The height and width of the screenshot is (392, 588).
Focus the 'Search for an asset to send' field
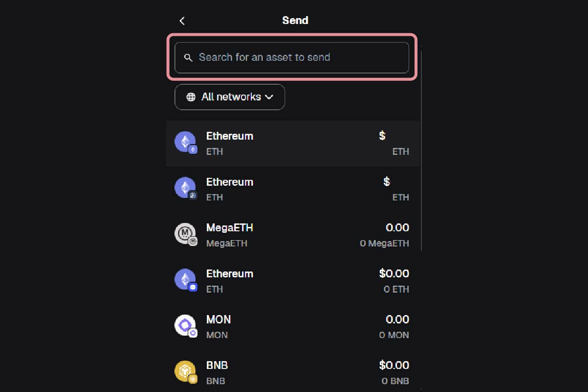pos(294,57)
